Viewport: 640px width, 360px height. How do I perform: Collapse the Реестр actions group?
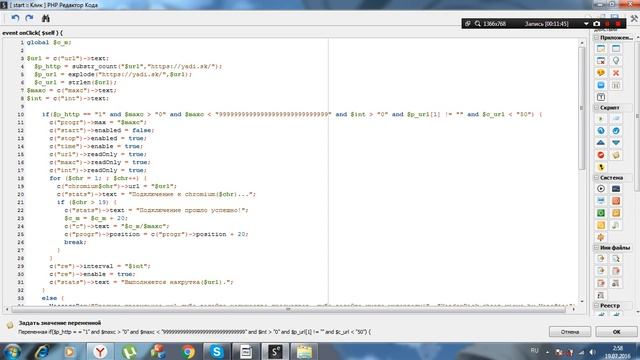[596, 306]
